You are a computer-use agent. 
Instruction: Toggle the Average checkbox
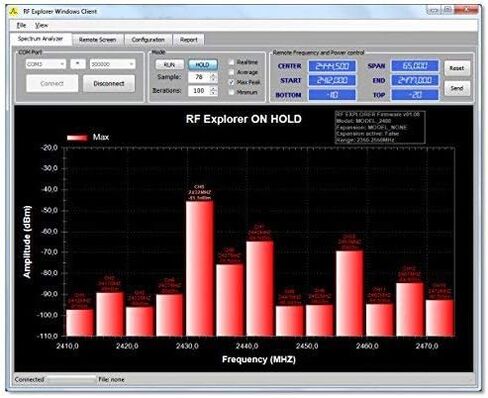pyautogui.click(x=231, y=72)
